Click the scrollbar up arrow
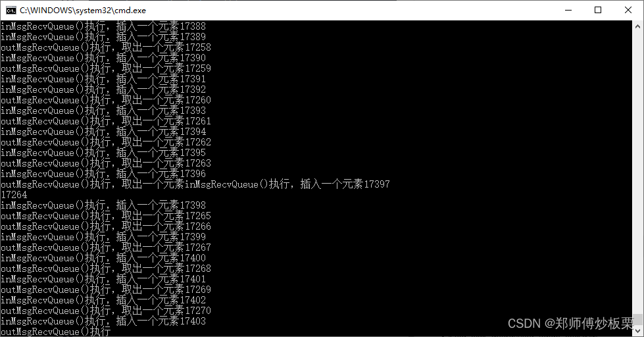Viewport: 644px width, 337px height. (x=638, y=26)
